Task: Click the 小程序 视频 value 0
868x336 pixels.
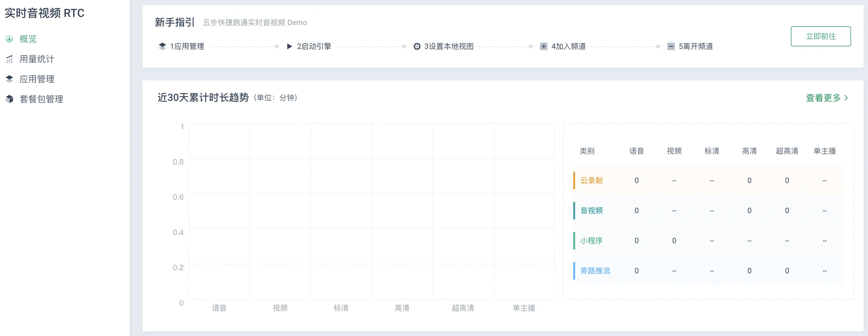Action: 674,241
